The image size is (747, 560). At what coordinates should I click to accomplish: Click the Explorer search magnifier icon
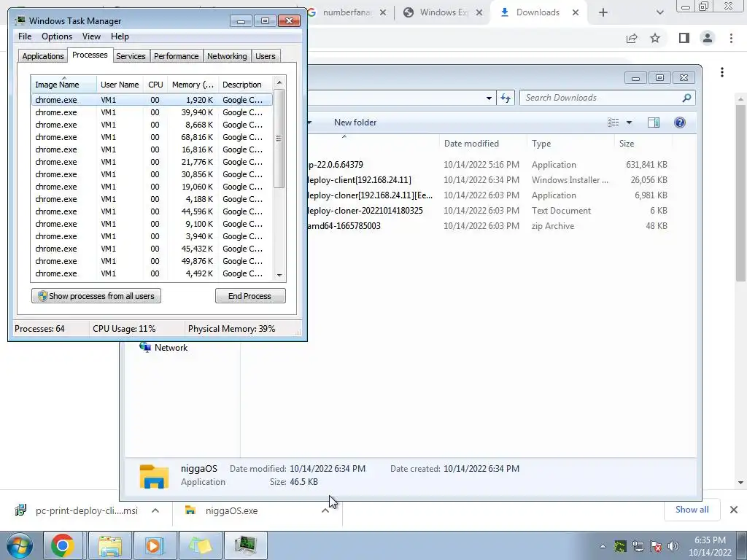pos(686,98)
